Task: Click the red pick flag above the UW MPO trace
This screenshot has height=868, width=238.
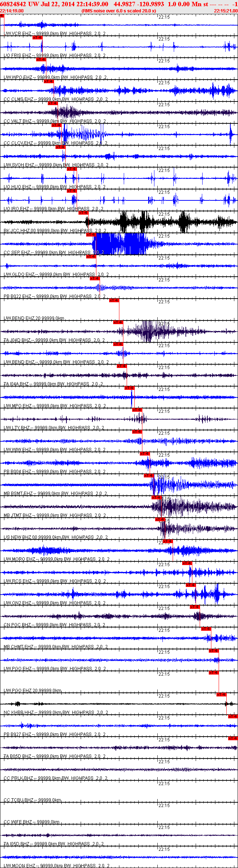Action: click(130, 388)
